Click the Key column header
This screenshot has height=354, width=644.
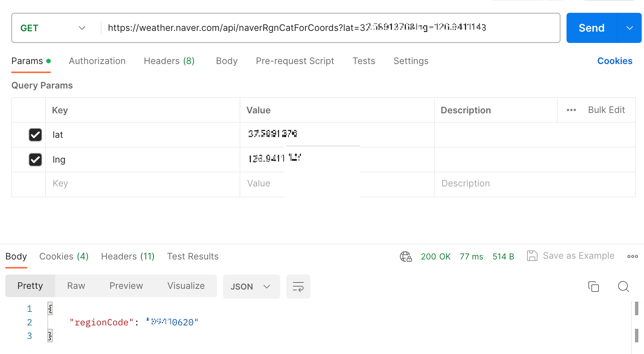(x=60, y=110)
